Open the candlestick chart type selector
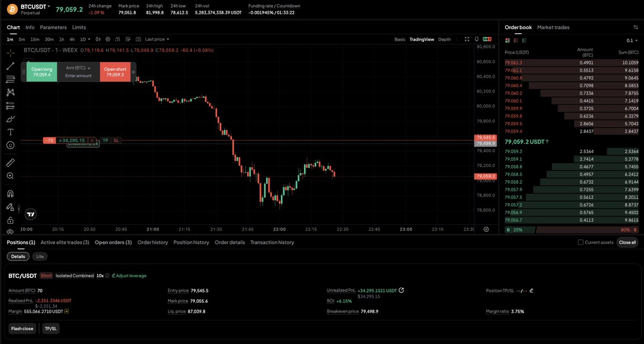The width and height of the screenshot is (644, 344). click(98, 39)
